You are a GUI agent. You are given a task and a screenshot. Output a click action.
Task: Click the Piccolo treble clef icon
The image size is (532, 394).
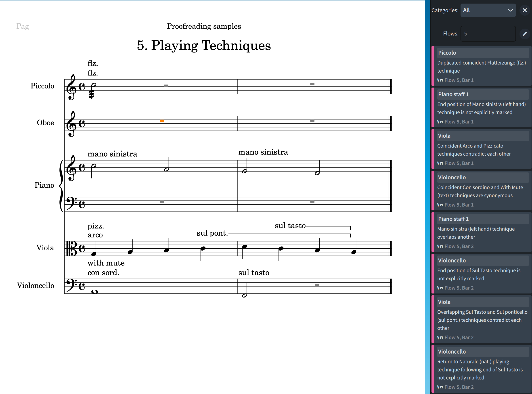pyautogui.click(x=71, y=87)
